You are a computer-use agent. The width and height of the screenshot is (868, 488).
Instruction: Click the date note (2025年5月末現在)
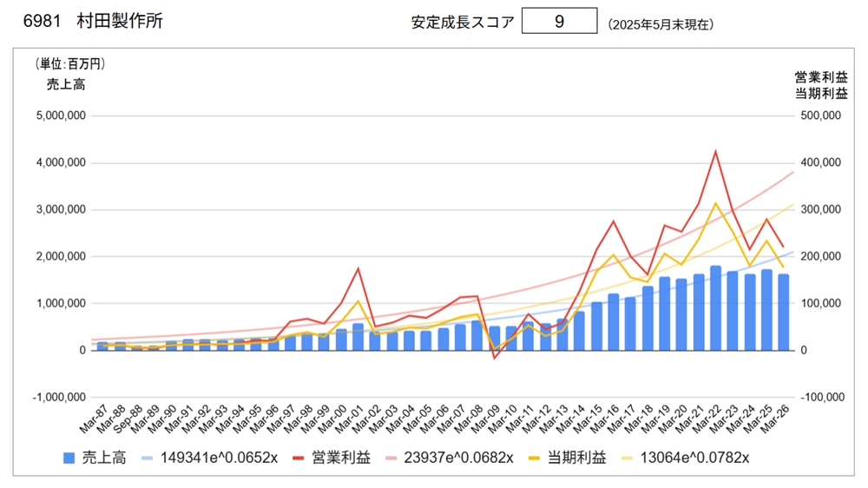click(661, 24)
